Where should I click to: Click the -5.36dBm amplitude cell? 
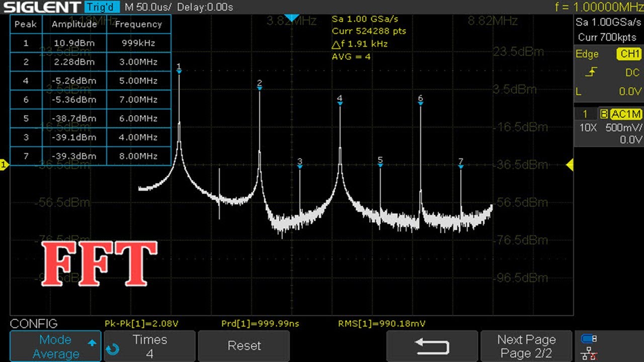point(74,100)
